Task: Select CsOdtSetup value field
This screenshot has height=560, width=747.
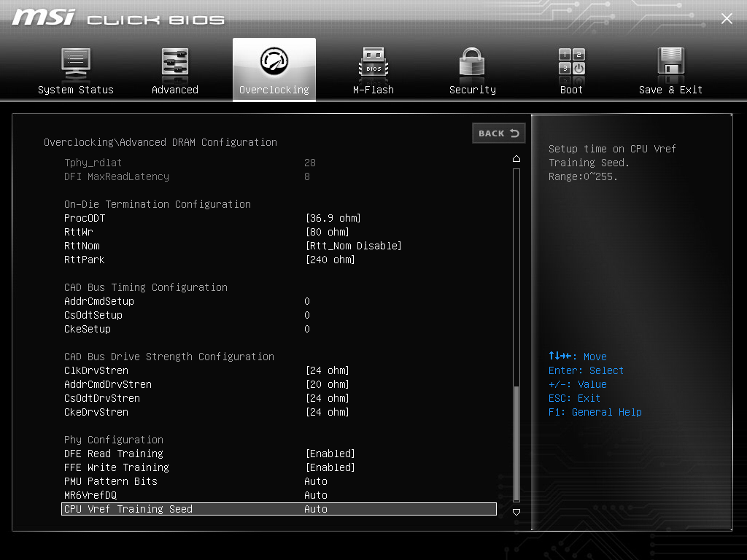Action: coord(307,315)
